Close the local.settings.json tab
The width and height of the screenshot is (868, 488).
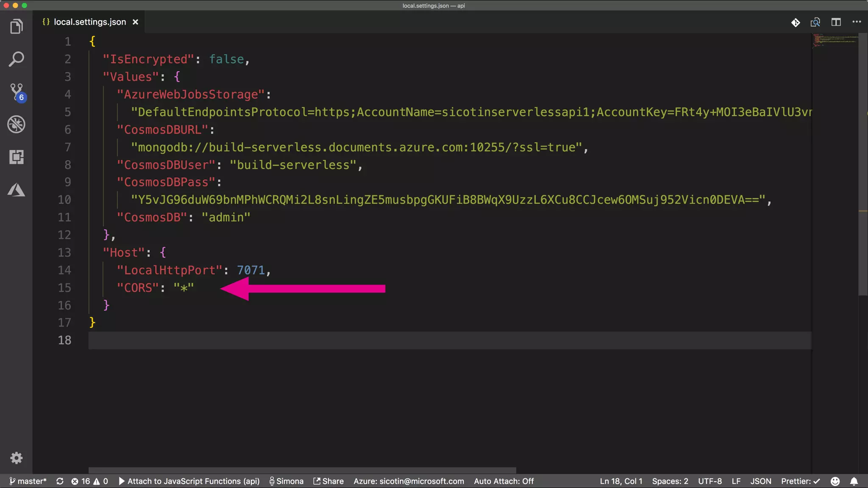pyautogui.click(x=135, y=22)
